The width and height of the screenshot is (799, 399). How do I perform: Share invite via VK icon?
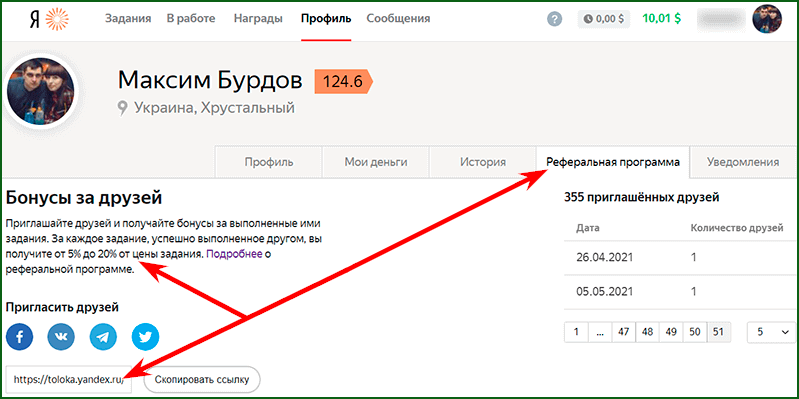point(61,337)
